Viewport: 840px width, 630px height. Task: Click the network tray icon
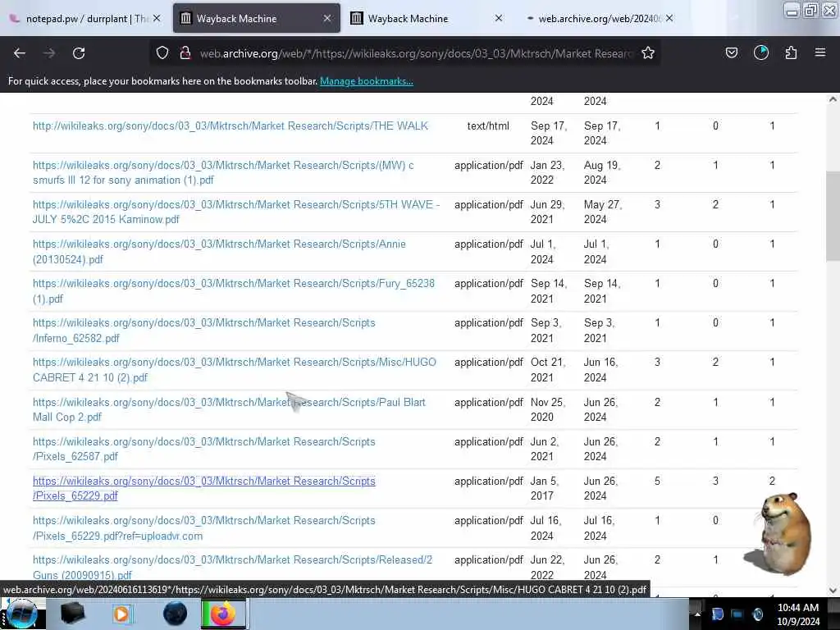click(737, 614)
